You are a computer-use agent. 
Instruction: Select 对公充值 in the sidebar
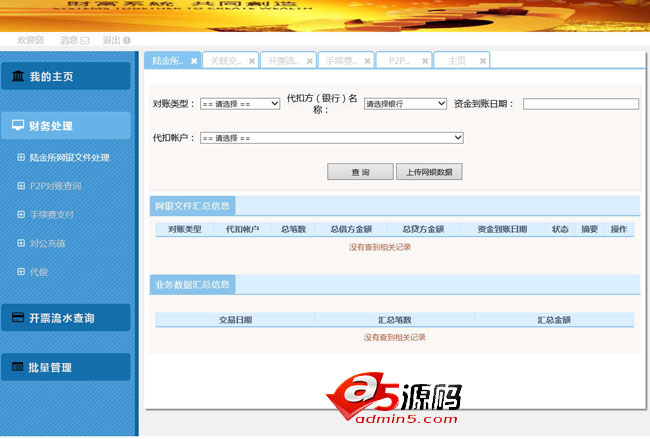(47, 243)
